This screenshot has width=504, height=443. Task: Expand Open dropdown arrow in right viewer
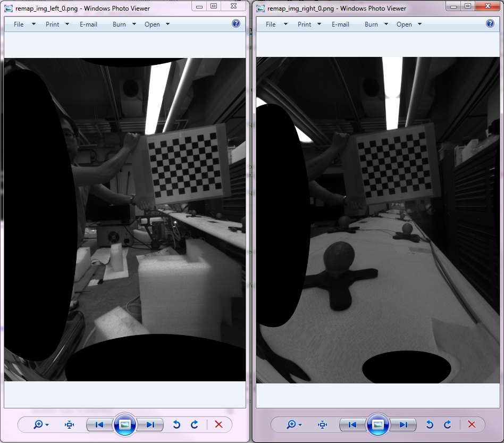(420, 24)
